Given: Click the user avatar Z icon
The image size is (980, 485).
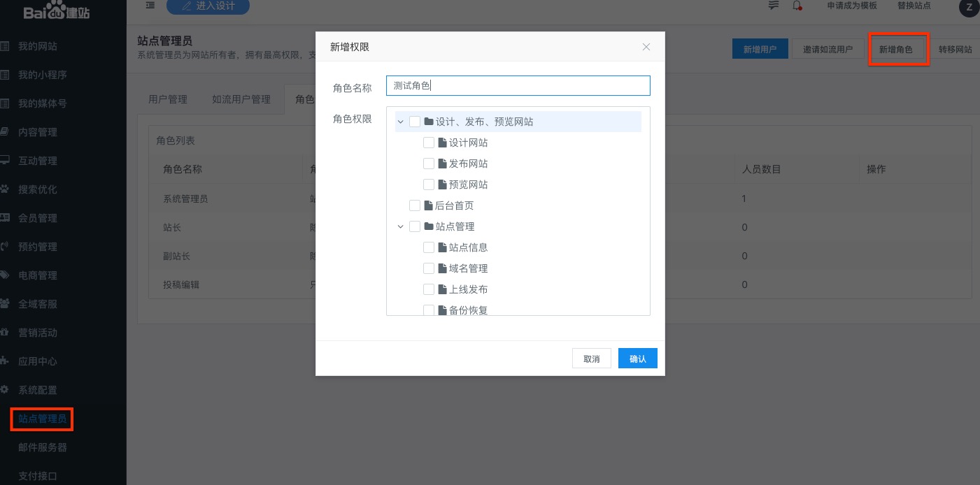Looking at the screenshot, I should [x=969, y=7].
